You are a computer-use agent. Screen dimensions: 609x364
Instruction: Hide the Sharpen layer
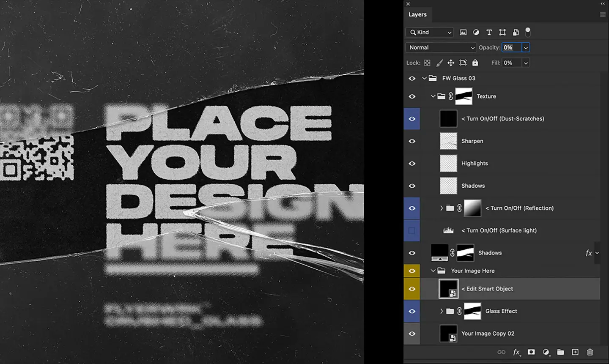coord(412,141)
